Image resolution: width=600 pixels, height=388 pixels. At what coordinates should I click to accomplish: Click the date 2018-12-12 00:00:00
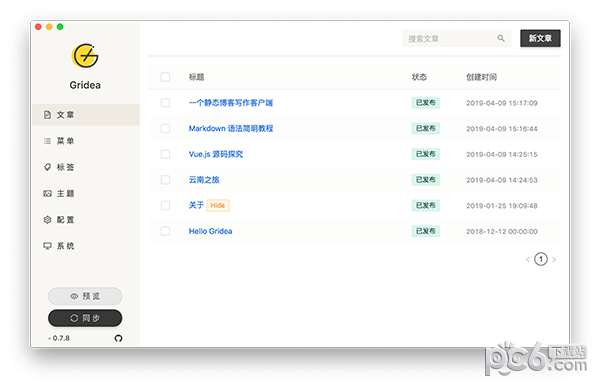coord(502,231)
